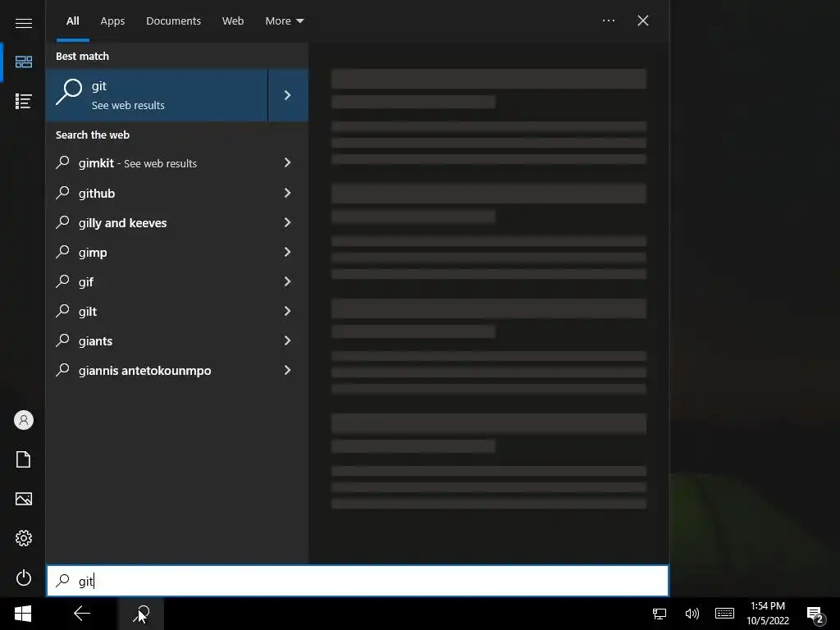The height and width of the screenshot is (630, 840).
Task: Click the Power icon in sidebar
Action: click(x=24, y=577)
